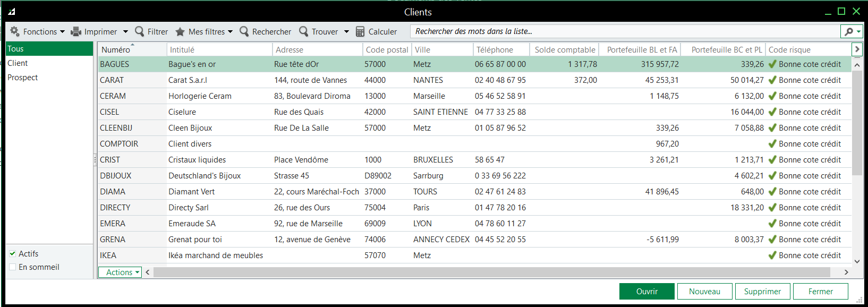The image size is (868, 307).
Task: Click the scroll left arrow of the list
Action: [x=148, y=272]
